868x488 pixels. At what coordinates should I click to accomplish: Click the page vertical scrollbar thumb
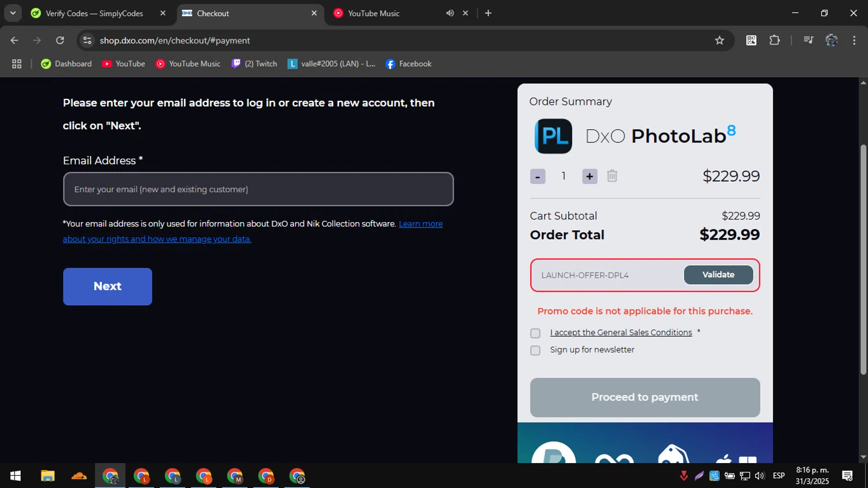863,259
